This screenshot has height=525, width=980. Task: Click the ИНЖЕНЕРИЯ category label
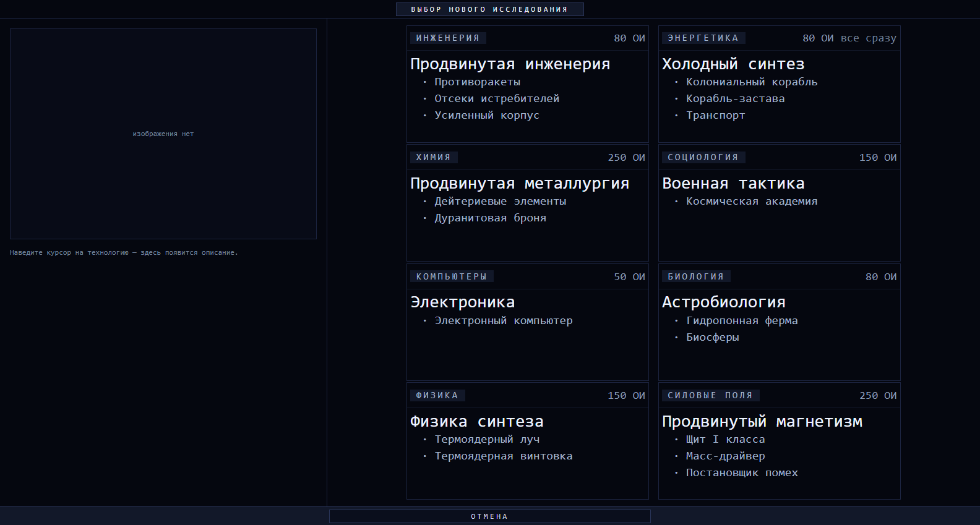448,38
